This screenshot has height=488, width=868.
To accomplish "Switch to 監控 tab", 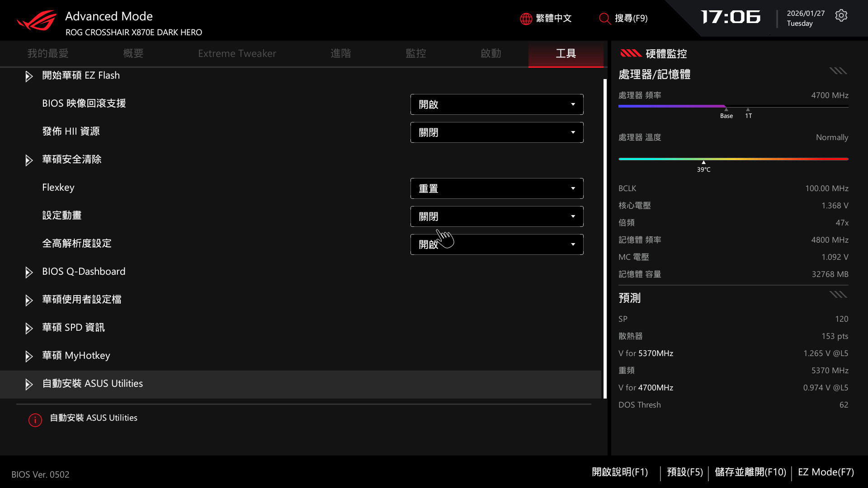I will 415,53.
